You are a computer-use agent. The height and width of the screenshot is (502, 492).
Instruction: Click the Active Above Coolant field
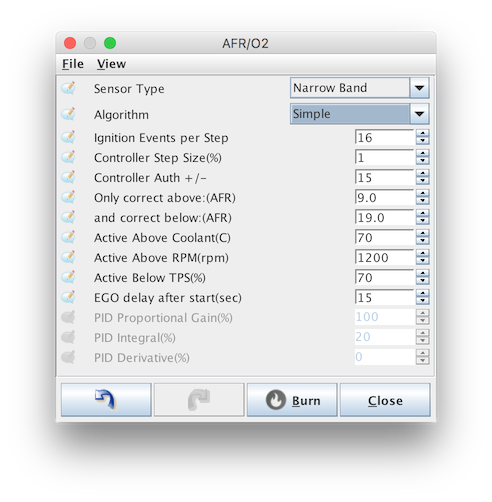[x=385, y=237]
